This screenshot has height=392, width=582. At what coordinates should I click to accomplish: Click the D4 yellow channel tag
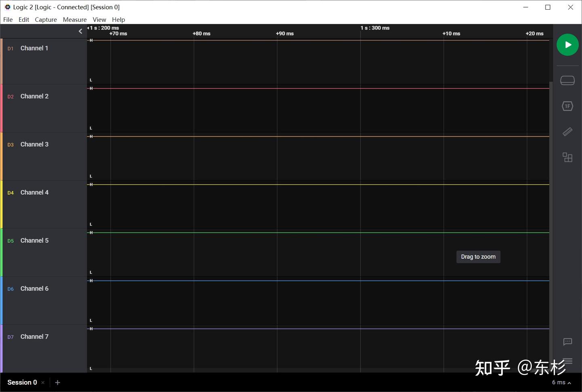coord(11,193)
